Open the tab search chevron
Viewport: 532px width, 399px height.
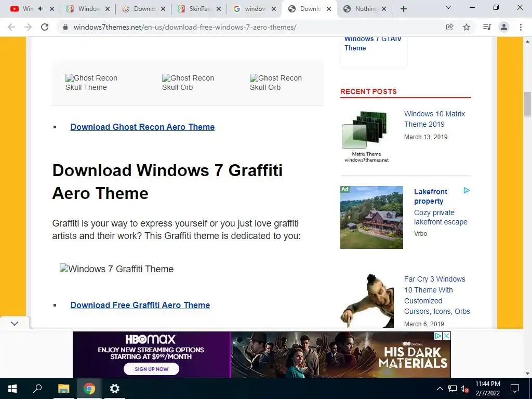pos(448,7)
